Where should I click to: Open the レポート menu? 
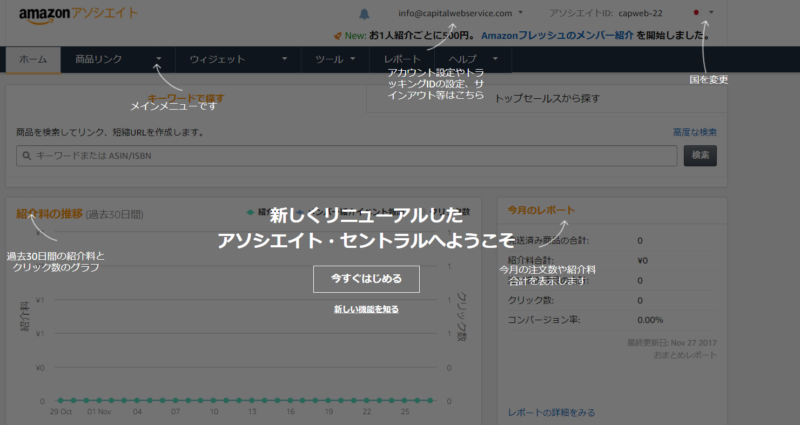coord(402,59)
